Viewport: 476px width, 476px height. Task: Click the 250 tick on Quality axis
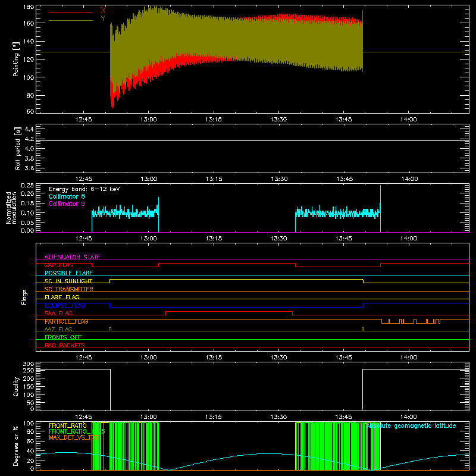pyautogui.click(x=29, y=370)
